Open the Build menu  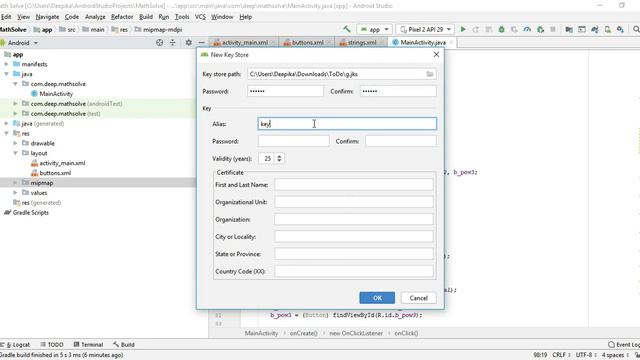[146, 17]
